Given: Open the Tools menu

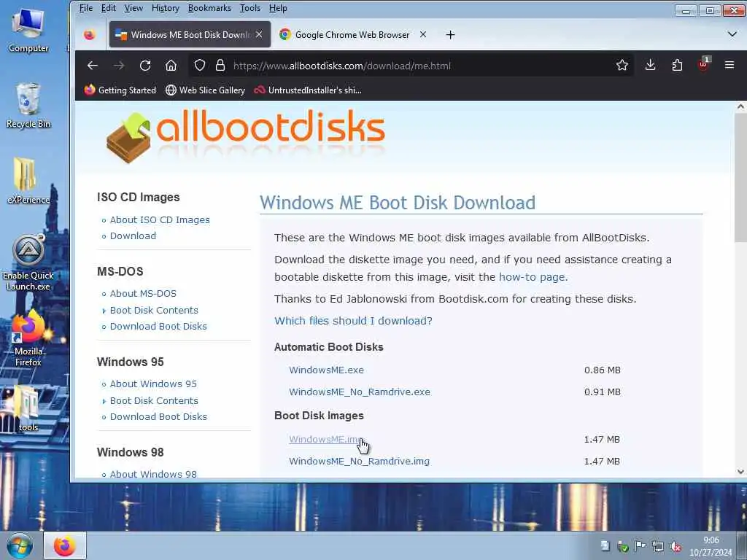Looking at the screenshot, I should click(250, 8).
